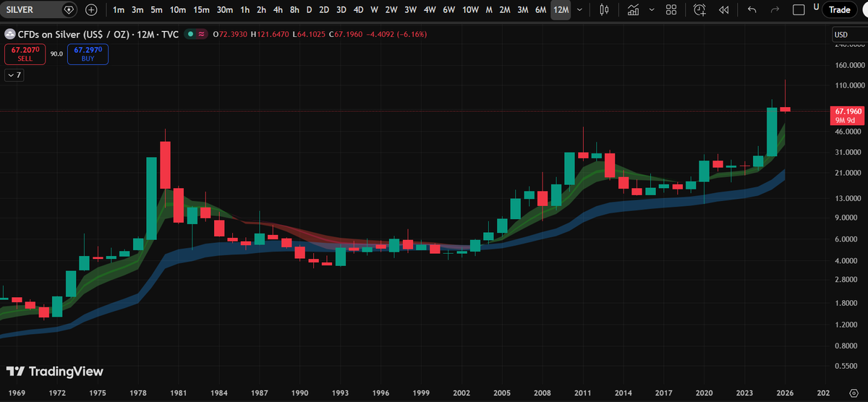
Task: Choose the 10m interval
Action: coord(178,10)
